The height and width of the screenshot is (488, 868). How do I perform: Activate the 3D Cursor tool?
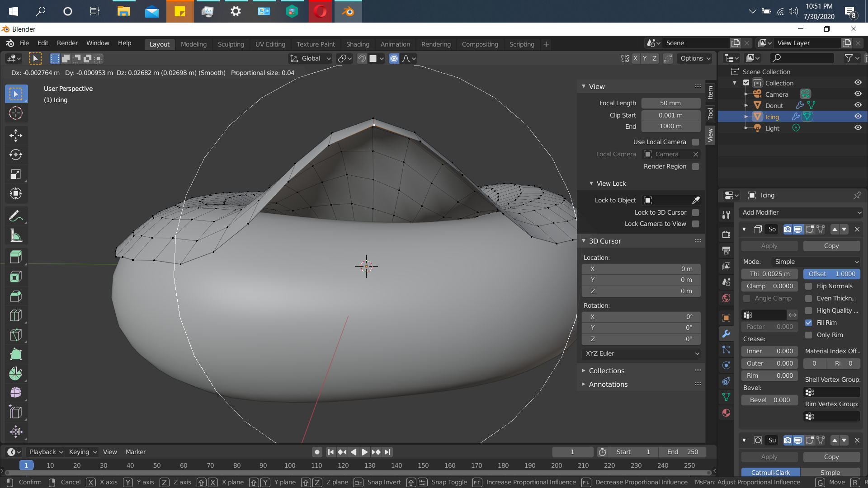[16, 113]
